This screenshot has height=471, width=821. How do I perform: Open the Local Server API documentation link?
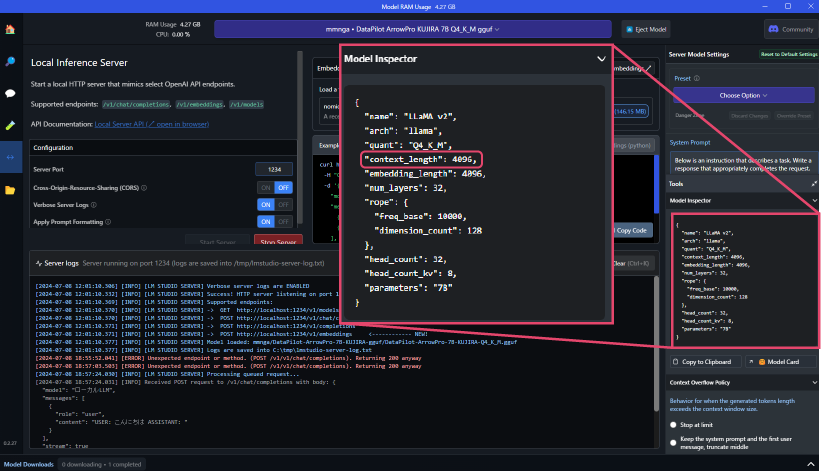pyautogui.click(x=151, y=124)
